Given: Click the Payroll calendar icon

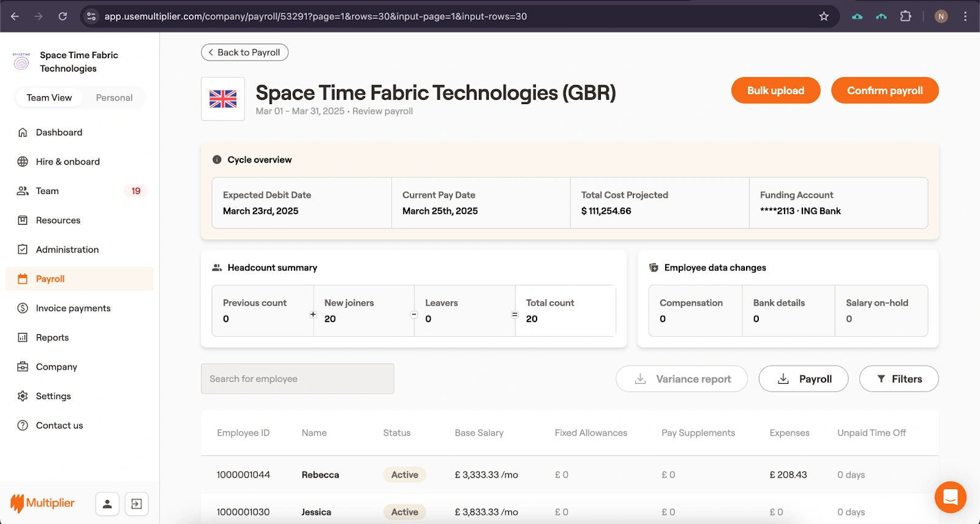Looking at the screenshot, I should 23,279.
